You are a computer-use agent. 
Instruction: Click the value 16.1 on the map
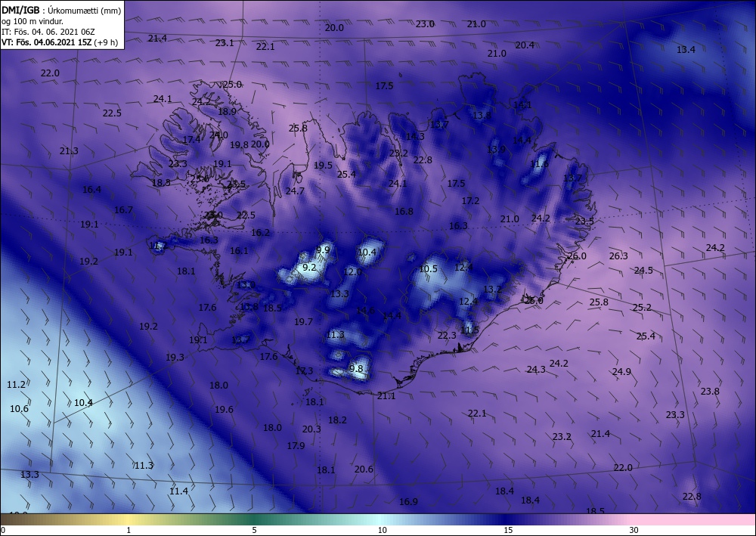coord(239,250)
